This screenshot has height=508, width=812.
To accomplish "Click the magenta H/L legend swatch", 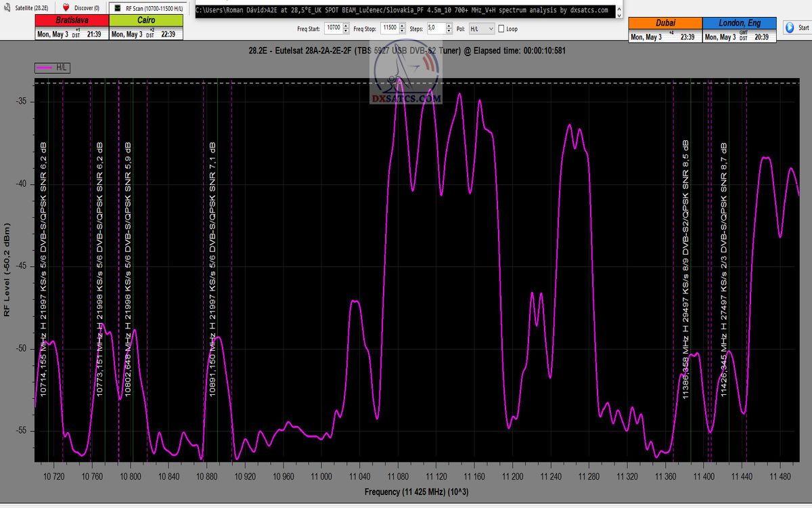I will point(45,68).
